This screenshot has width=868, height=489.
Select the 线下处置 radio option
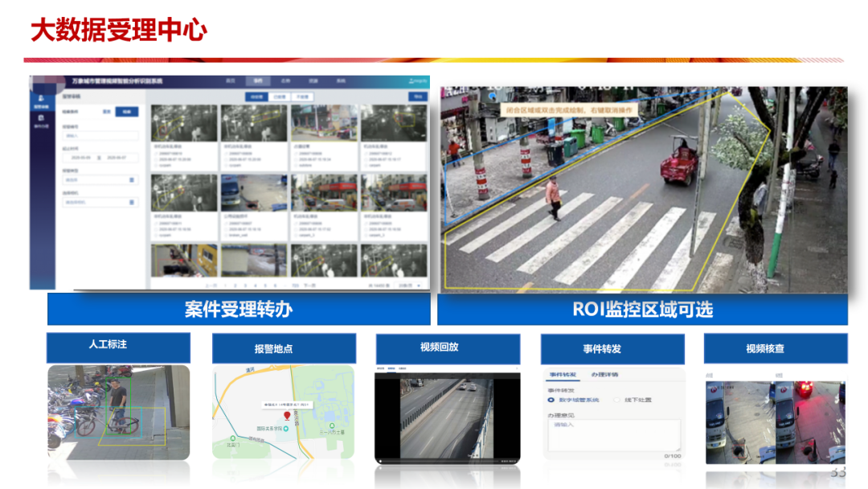coord(633,400)
